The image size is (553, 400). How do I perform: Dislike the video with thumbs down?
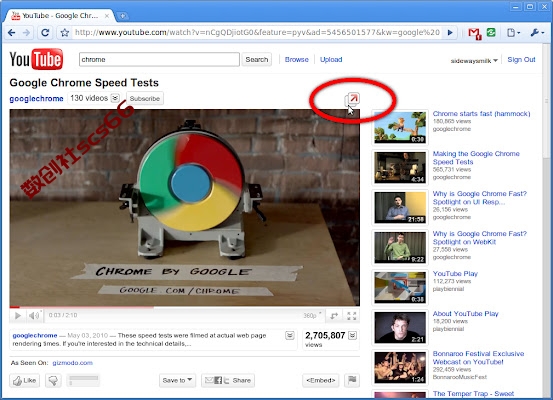53,380
